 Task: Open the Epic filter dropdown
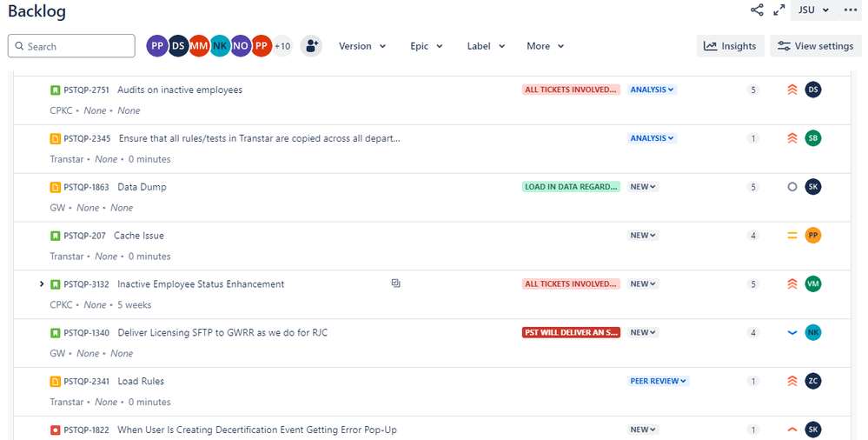point(427,46)
